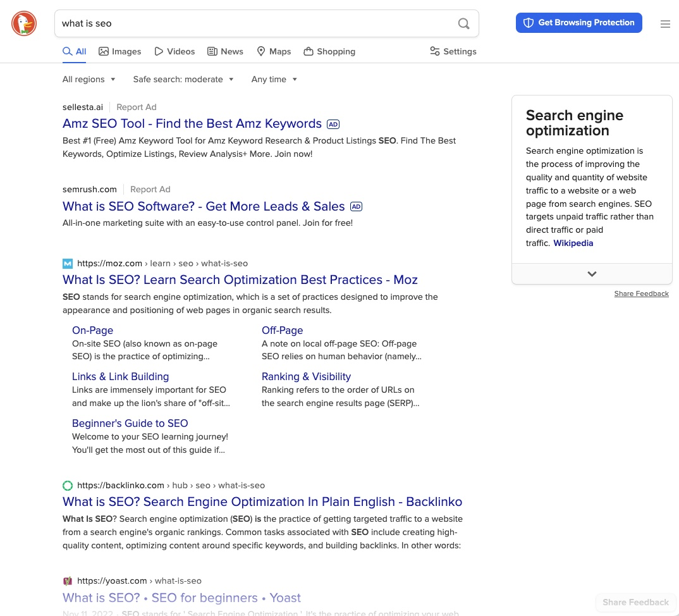Switch to the News tab
This screenshot has height=616, width=679.
225,52
